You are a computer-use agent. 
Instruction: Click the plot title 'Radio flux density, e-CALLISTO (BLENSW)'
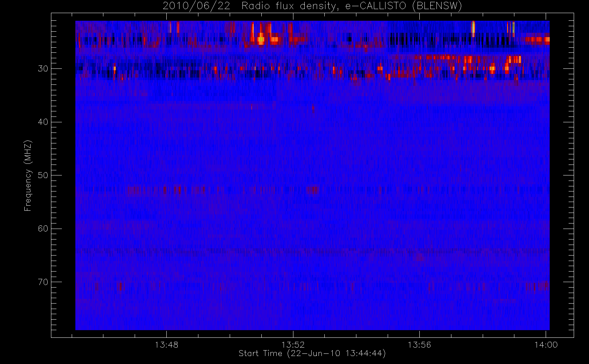click(352, 6)
